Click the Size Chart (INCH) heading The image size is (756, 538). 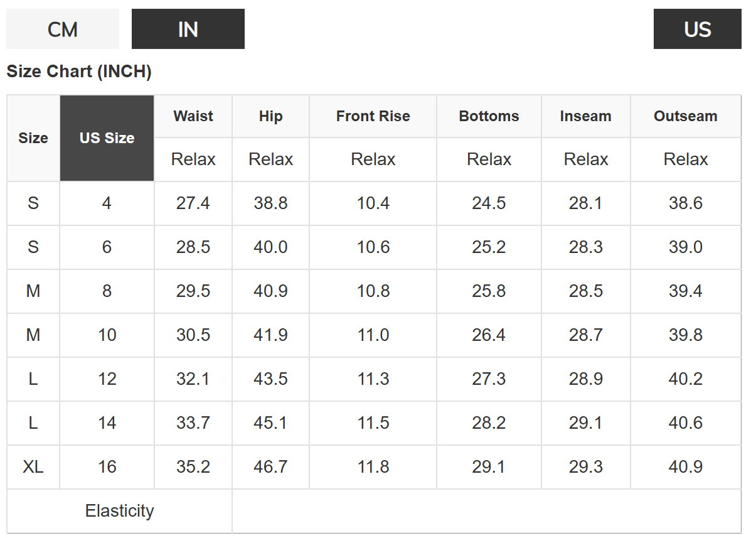click(79, 72)
